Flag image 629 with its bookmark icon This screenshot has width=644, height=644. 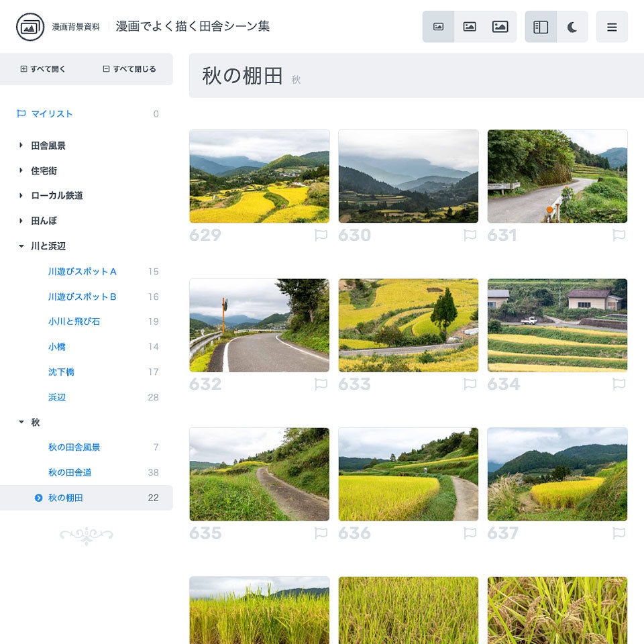(x=321, y=235)
